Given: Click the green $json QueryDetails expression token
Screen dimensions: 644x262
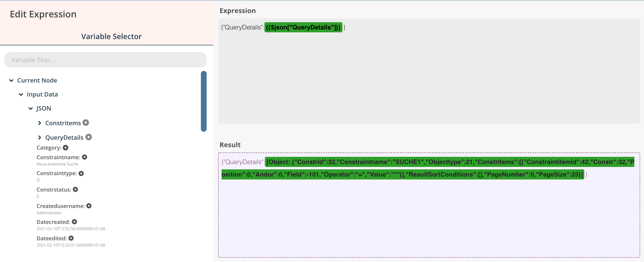Looking at the screenshot, I should tap(303, 27).
